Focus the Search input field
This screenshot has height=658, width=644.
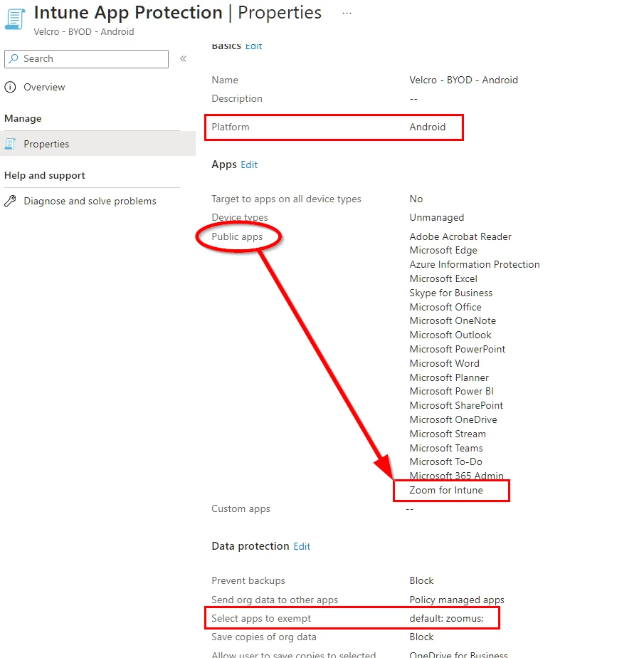(x=86, y=58)
